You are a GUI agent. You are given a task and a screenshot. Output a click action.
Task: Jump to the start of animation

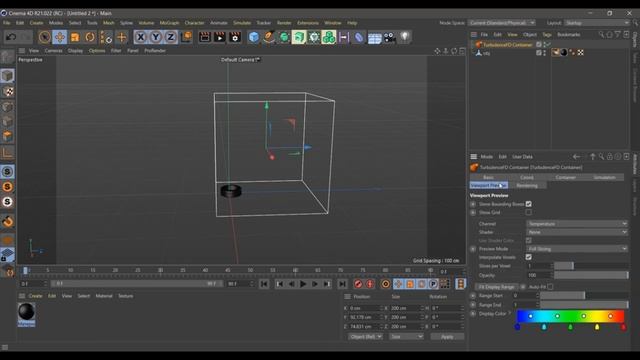pyautogui.click(x=264, y=284)
